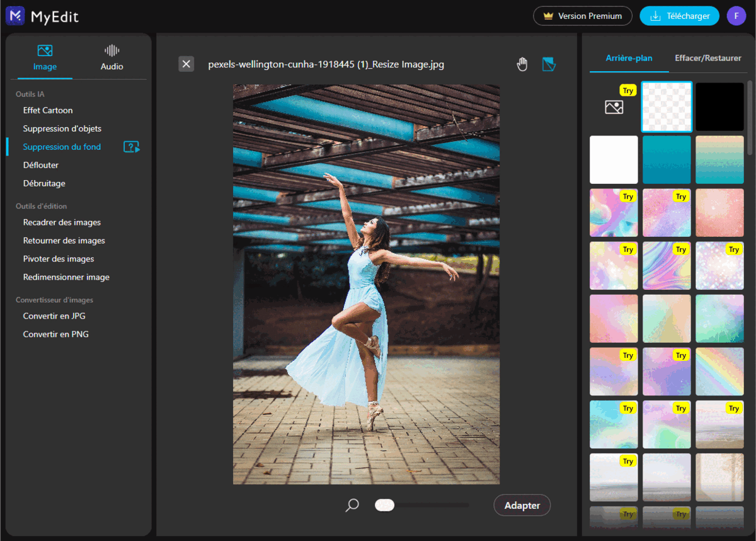Viewport: 756px width, 541px height.
Task: Pick the solid white background
Action: point(614,159)
